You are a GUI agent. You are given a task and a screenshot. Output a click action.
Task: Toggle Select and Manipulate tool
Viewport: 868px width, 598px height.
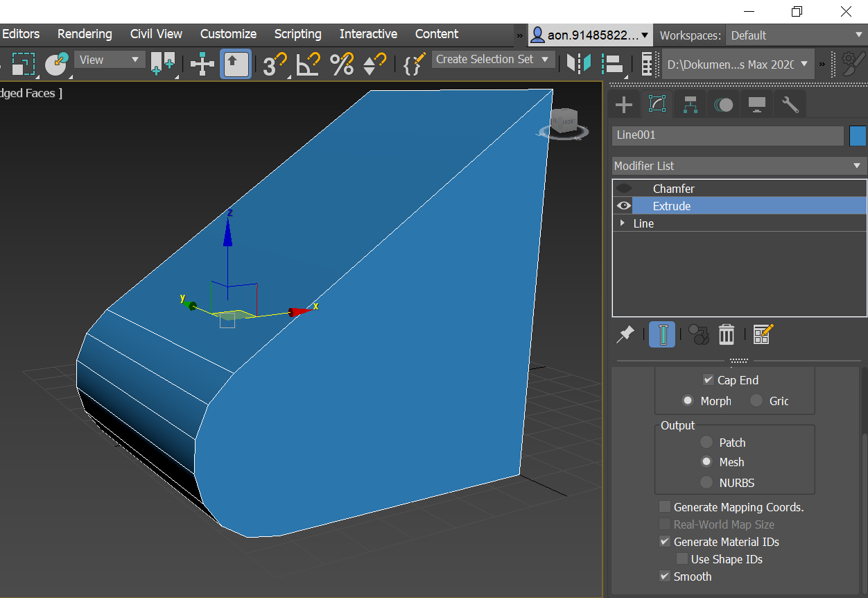(202, 64)
